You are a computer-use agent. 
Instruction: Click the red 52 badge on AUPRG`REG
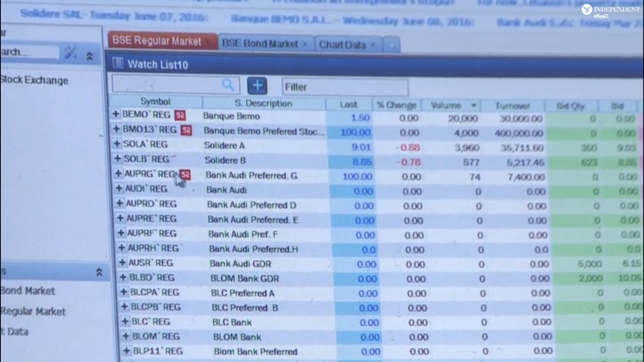point(185,175)
